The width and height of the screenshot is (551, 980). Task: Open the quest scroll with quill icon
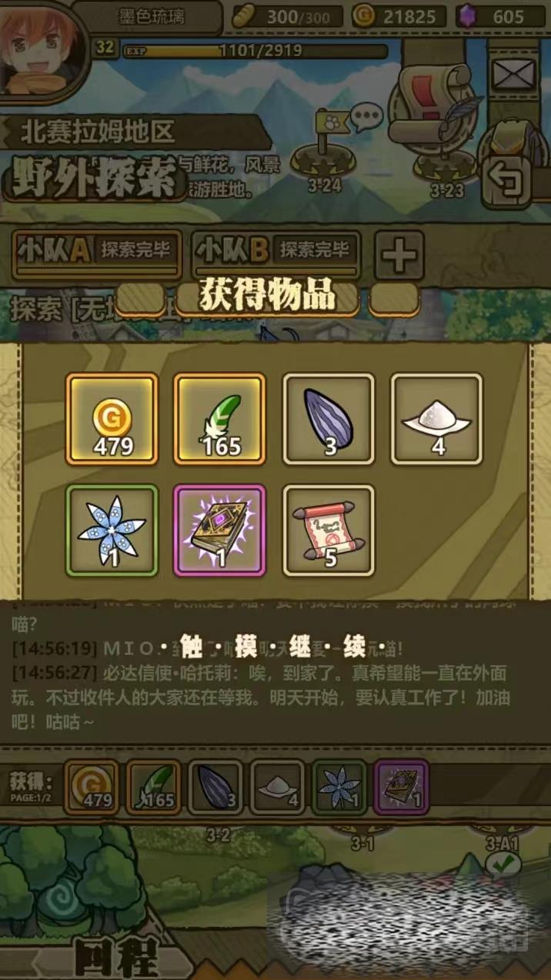(434, 115)
